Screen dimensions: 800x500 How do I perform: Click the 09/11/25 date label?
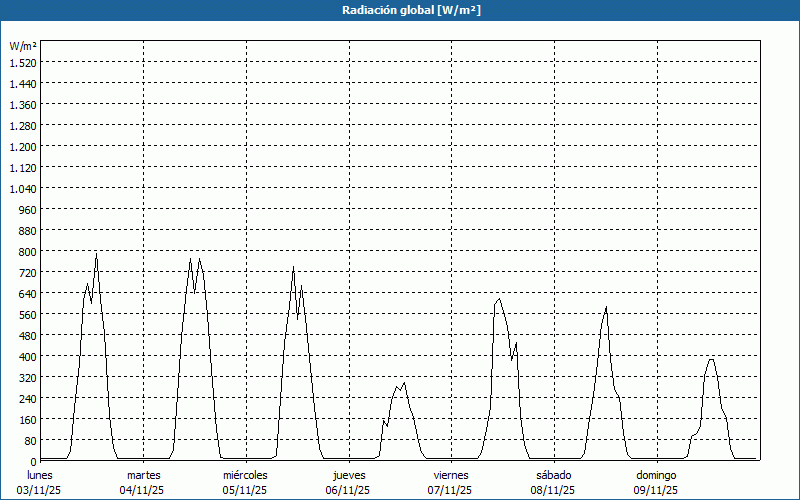coord(656,490)
